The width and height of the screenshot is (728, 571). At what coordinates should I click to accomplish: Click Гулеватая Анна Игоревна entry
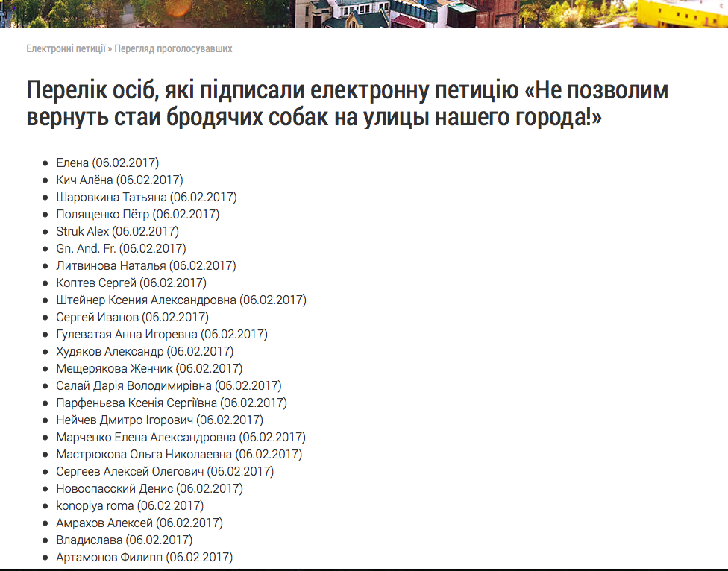(x=161, y=334)
